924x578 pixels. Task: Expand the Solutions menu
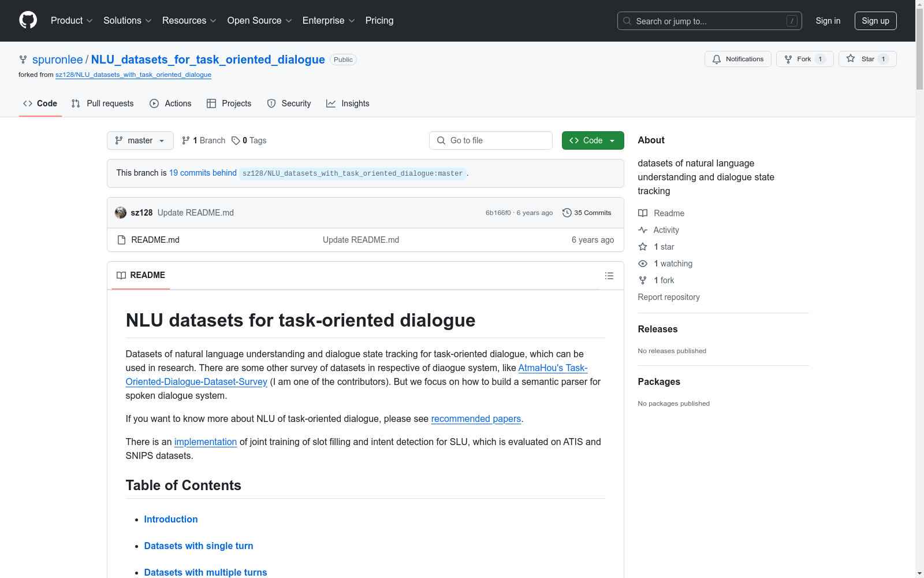128,21
